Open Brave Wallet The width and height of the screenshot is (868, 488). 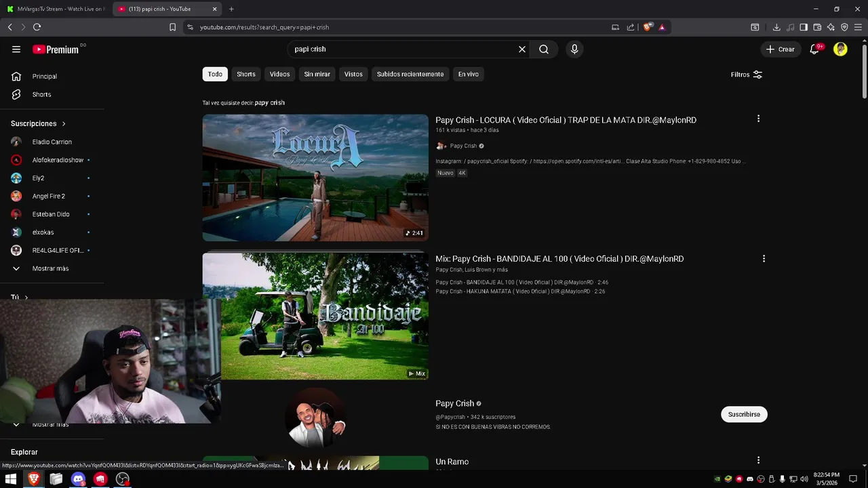(817, 27)
